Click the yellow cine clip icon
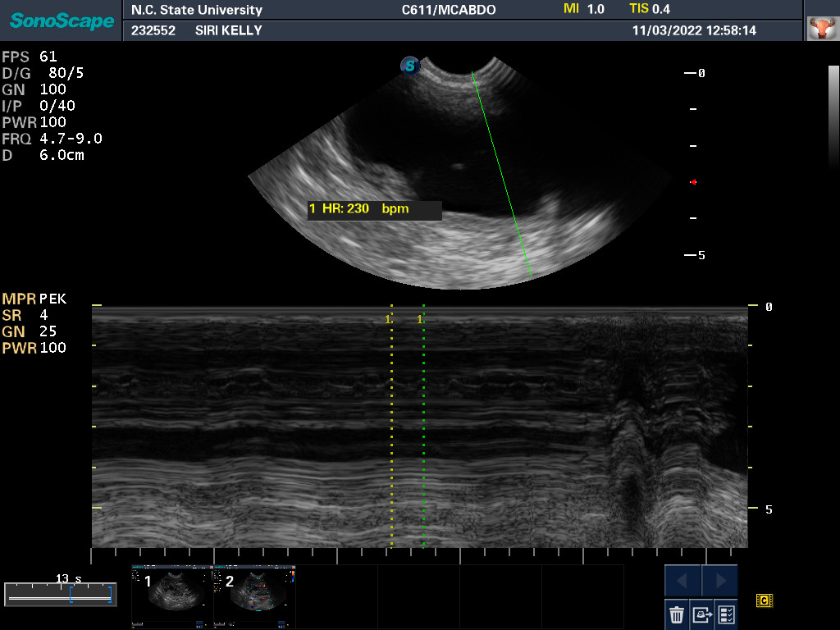The image size is (840, 630). [764, 600]
